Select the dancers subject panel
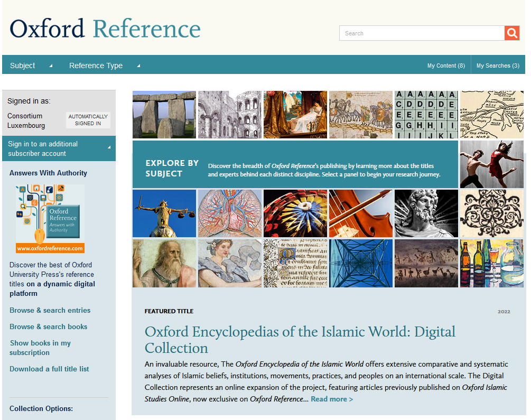Screen dimensions: 531x420 pos(492,164)
